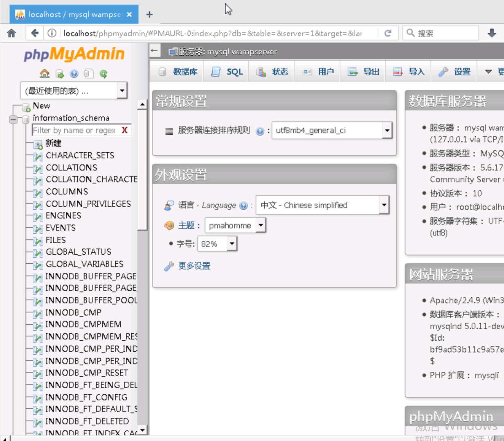Screen dimensions: 504x441
Task: Open the COLUMN_PRIVILEGES table
Action: click(x=88, y=204)
